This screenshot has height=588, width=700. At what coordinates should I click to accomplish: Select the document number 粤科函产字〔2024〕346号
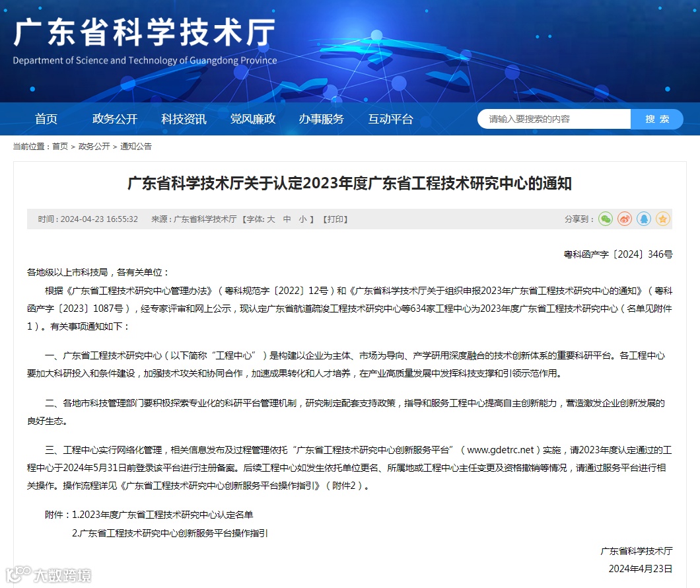tap(618, 254)
